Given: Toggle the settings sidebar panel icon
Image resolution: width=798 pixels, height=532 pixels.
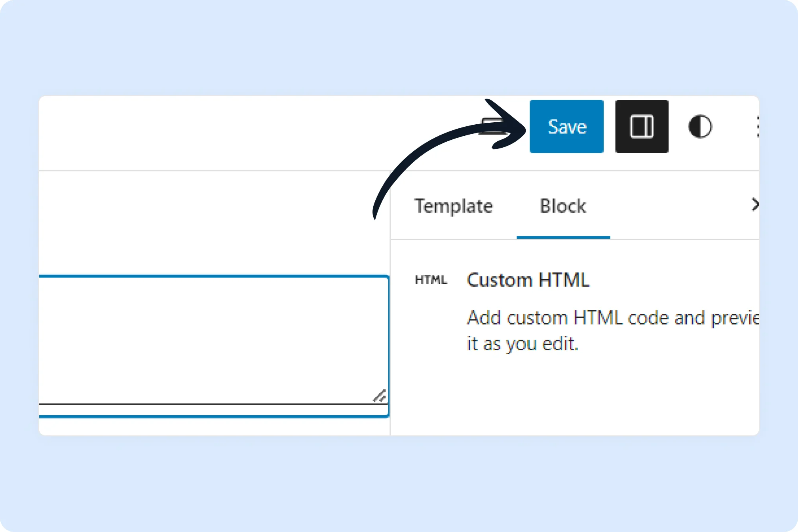Looking at the screenshot, I should coord(642,127).
